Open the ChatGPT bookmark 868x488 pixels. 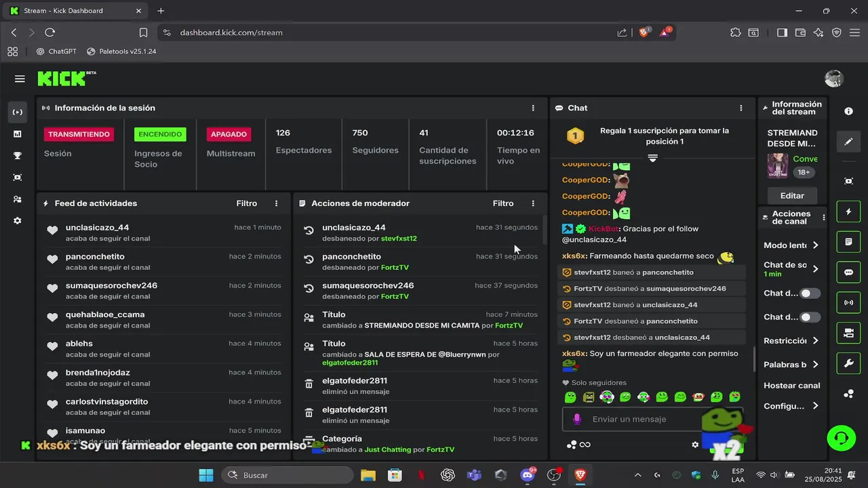click(x=56, y=52)
